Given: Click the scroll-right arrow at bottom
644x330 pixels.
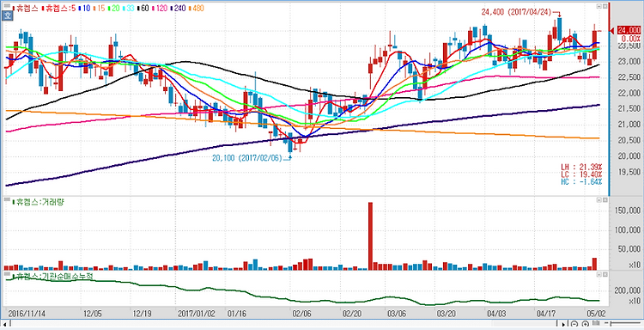Looking at the screenshot, I should (563, 324).
